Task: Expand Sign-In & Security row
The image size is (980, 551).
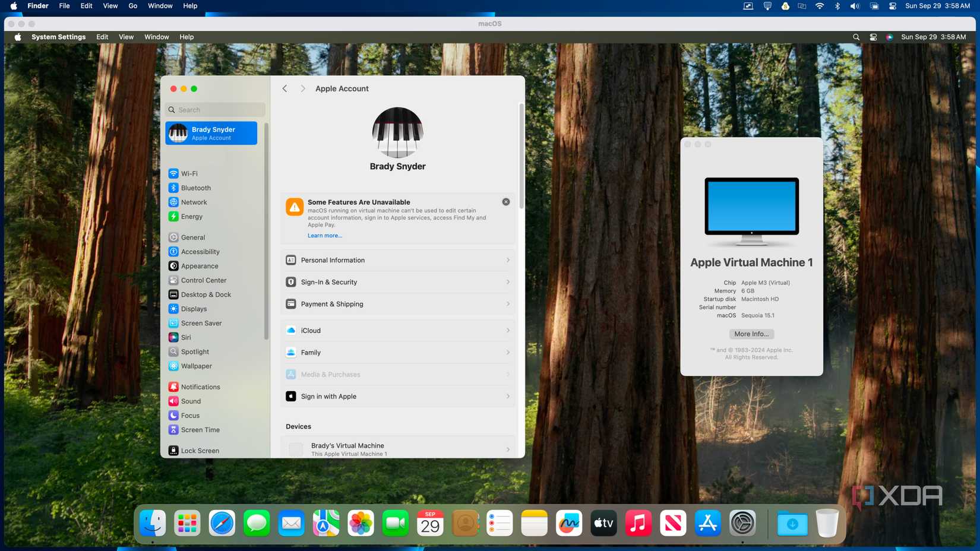Action: [x=398, y=282]
